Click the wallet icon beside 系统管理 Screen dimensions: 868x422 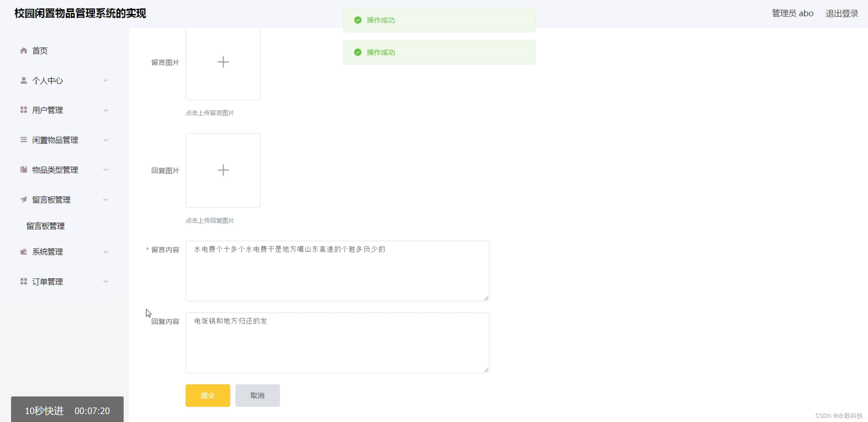pyautogui.click(x=23, y=252)
